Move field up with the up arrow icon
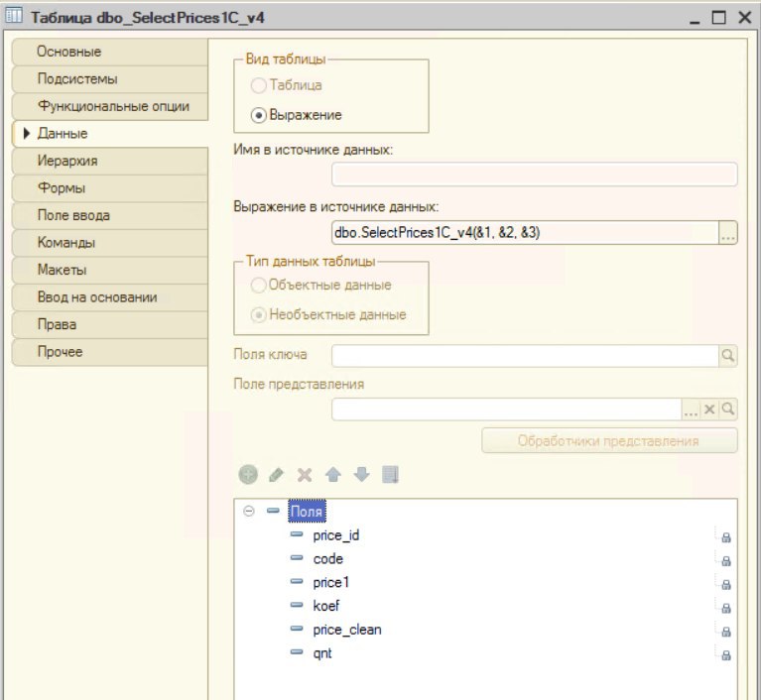Image resolution: width=761 pixels, height=700 pixels. point(333,474)
